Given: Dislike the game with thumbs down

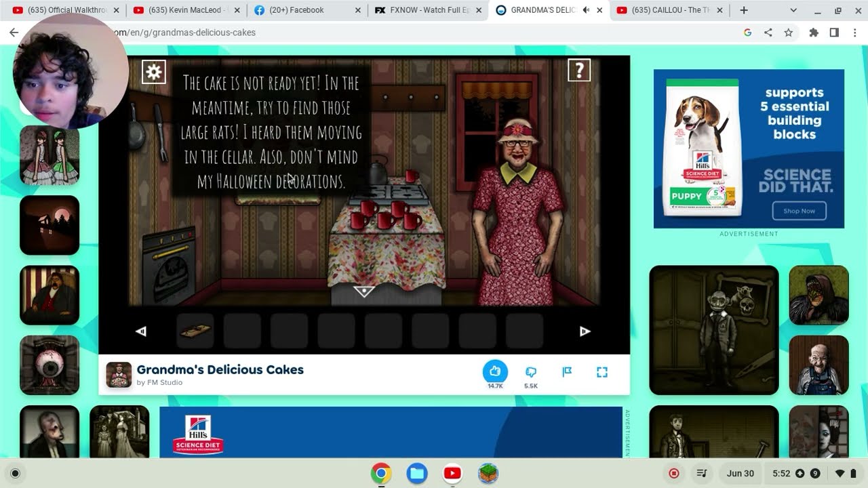Looking at the screenshot, I should tap(531, 372).
